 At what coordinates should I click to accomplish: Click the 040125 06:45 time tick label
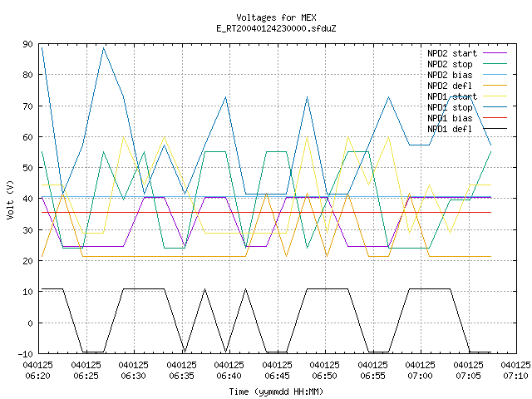tap(277, 371)
